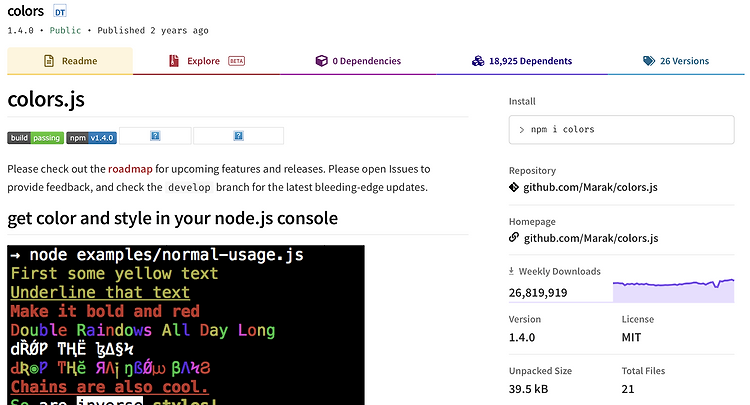750x405 pixels.
Task: Click the colors package title
Action: [x=25, y=11]
